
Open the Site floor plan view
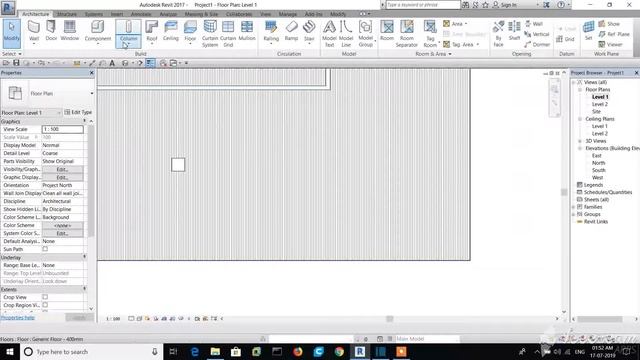(x=596, y=111)
